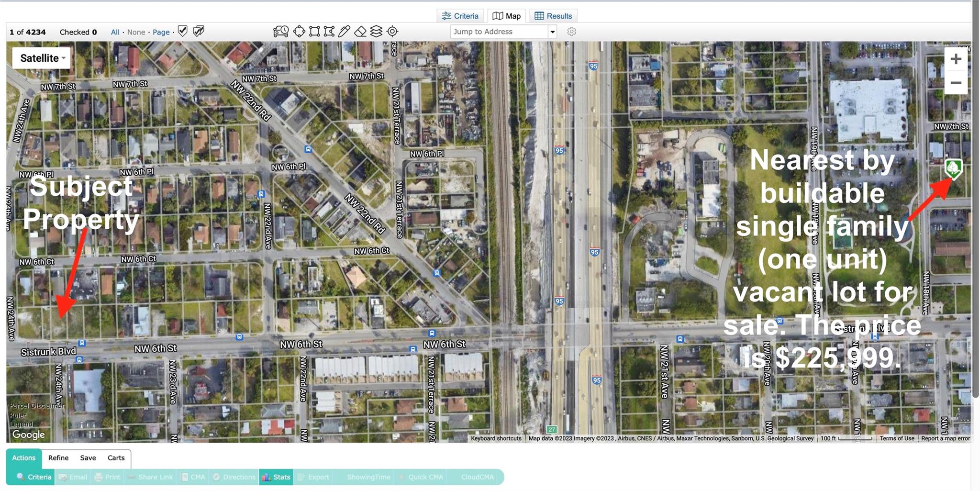980x491 pixels.
Task: Select the drive time search tool
Action: [281, 32]
